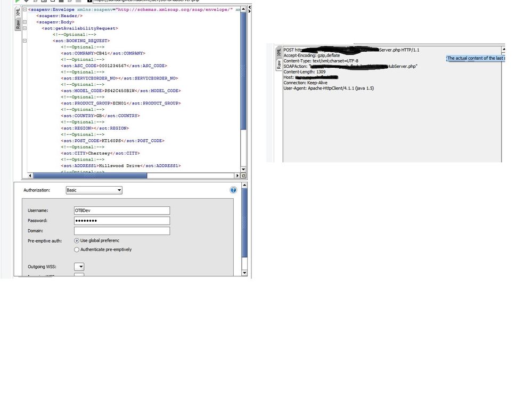Click the sot:COUNTRY line with GB
The width and height of the screenshot is (532, 402).
pos(101,116)
